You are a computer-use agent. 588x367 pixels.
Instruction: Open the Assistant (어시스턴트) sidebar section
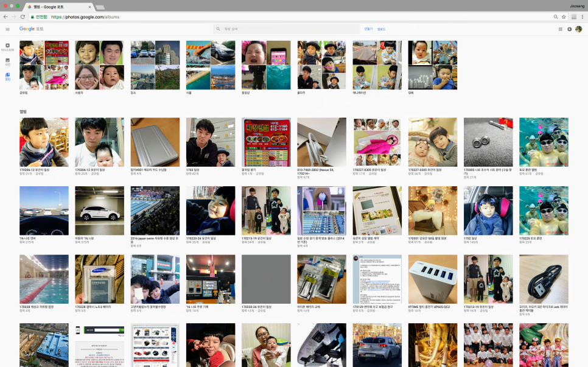point(7,47)
